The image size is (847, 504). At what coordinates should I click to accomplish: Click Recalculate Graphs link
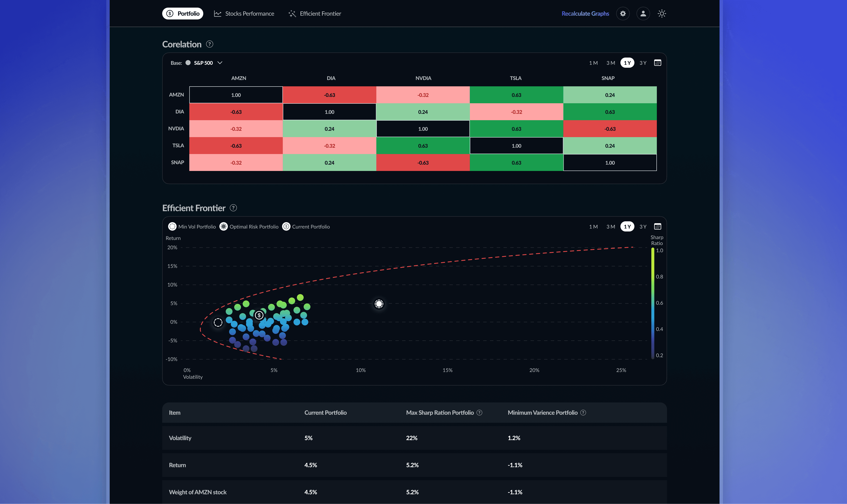tap(585, 14)
